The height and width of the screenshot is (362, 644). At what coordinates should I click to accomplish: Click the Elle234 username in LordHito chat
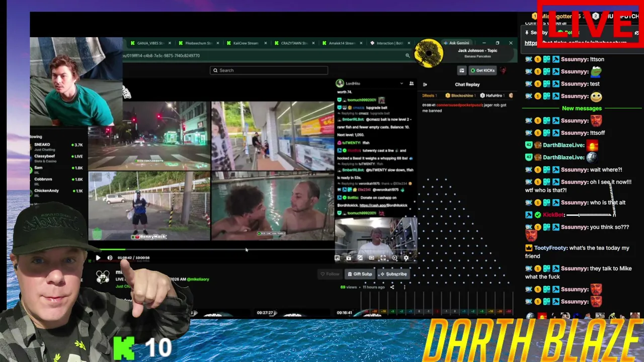[364, 190]
